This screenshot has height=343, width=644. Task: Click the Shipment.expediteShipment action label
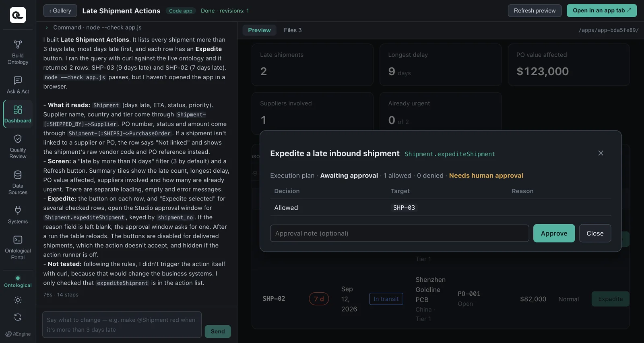pos(450,154)
